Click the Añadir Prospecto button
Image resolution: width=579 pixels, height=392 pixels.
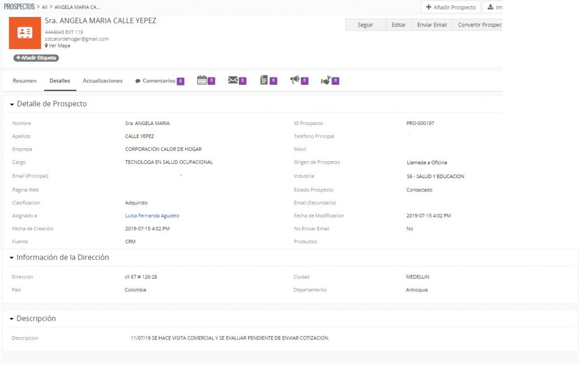pos(451,7)
